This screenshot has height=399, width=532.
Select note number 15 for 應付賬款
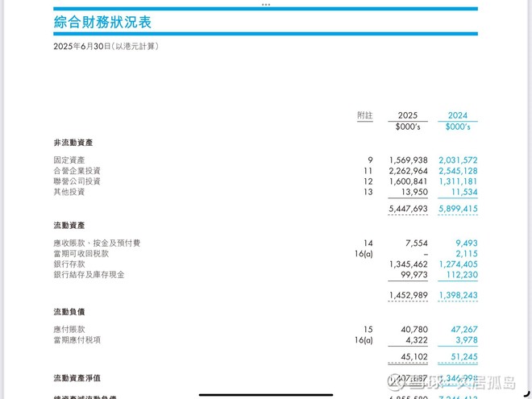368,329
